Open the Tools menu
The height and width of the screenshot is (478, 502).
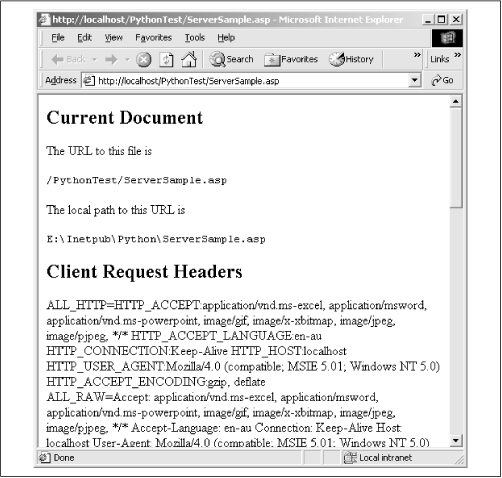coord(195,38)
